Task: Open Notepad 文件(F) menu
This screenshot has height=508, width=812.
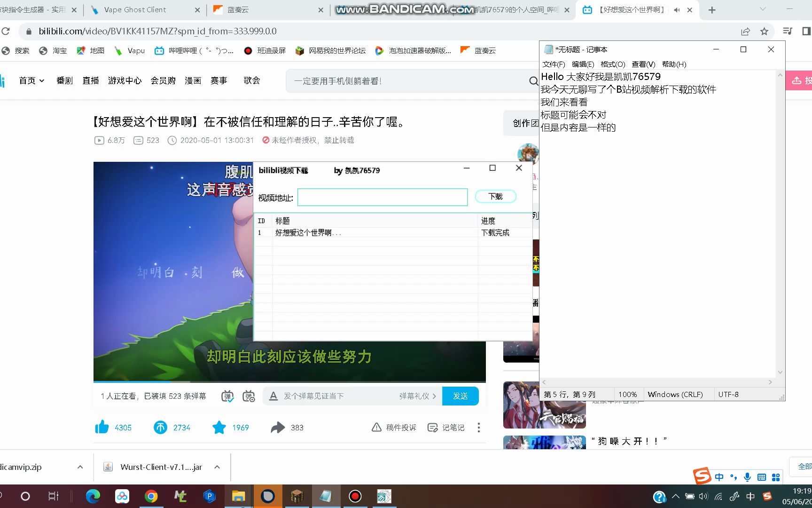Action: [x=554, y=64]
